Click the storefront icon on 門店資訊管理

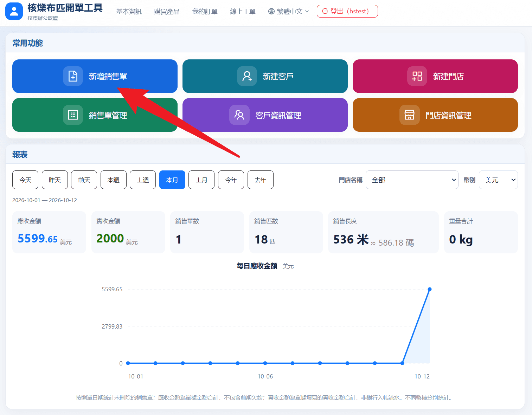[x=409, y=115]
